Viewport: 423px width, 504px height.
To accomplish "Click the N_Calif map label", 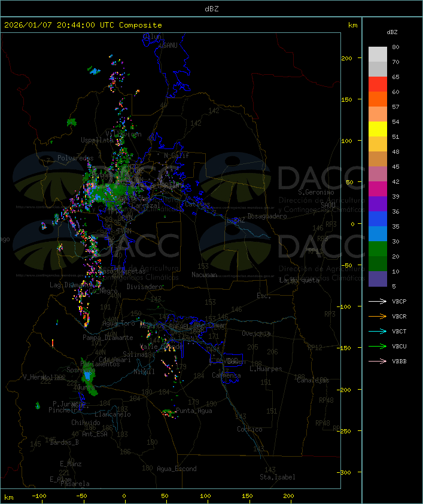I will (176, 156).
